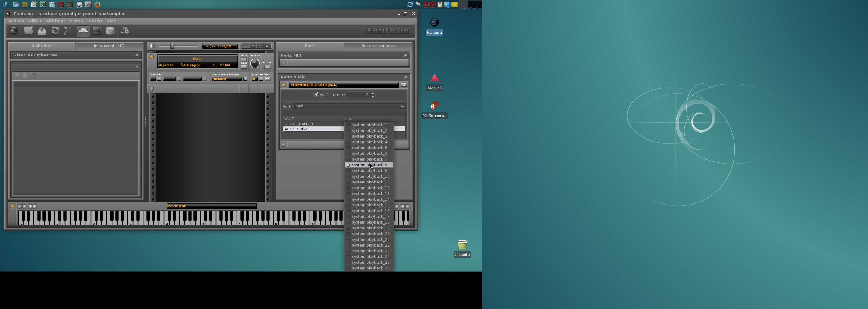Screen dimensions: 868x309
Task: Open the first MIDI Input dropdown arrow
Action: [x=159, y=79]
